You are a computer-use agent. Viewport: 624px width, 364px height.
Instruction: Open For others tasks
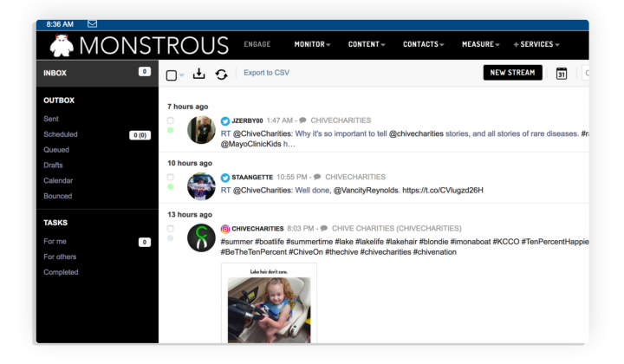pos(60,257)
